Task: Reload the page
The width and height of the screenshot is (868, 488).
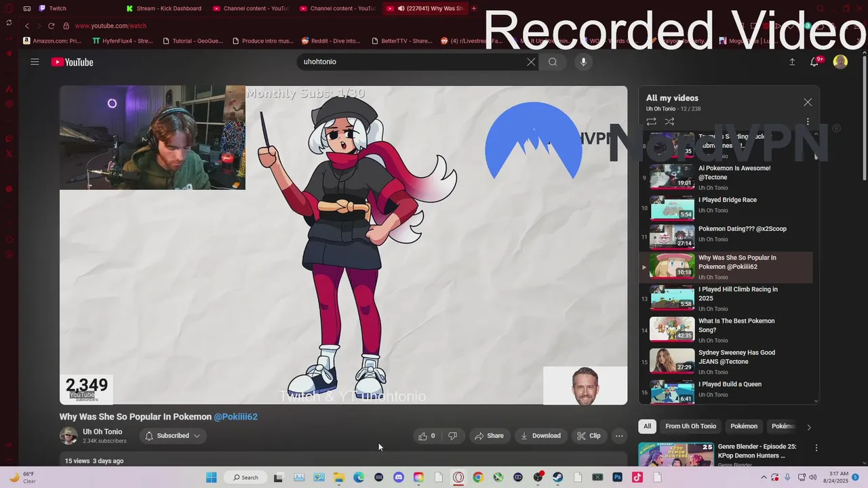Action: click(x=51, y=26)
